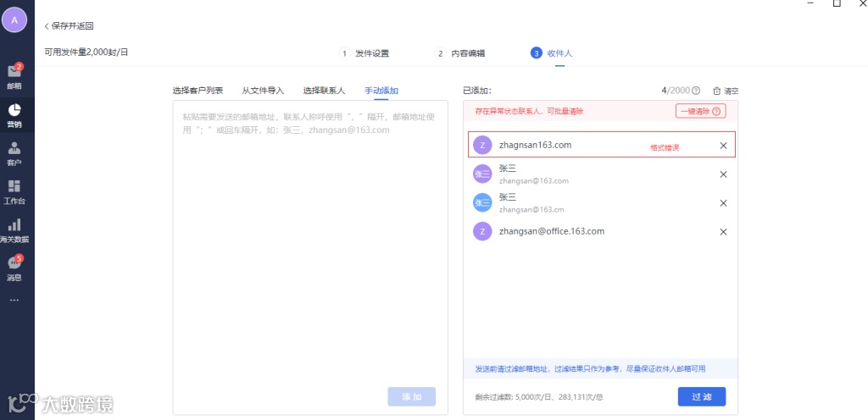868x420 pixels.
Task: Open the 海关数据 customs data icon
Action: point(14,230)
